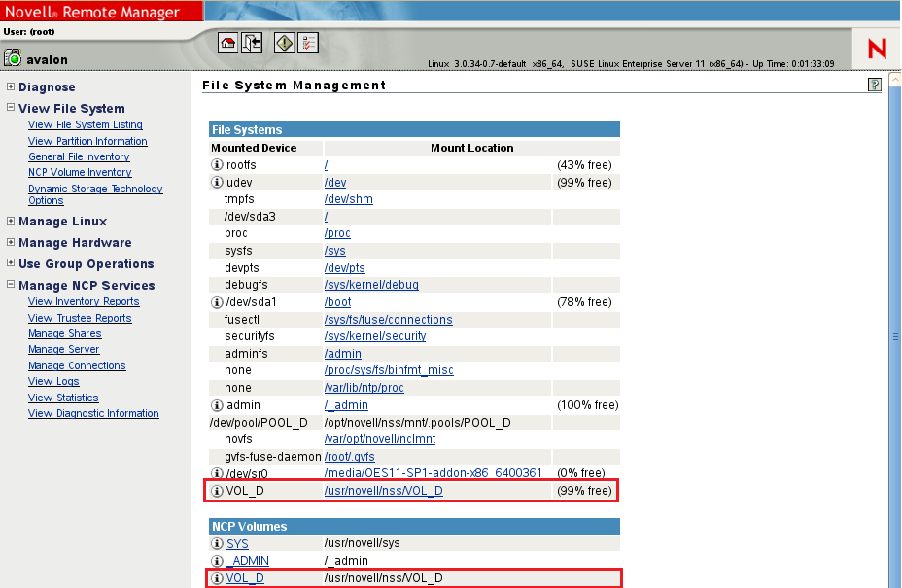The width and height of the screenshot is (902, 588).
Task: Collapse the Manage NCP Services section
Action: point(11,284)
